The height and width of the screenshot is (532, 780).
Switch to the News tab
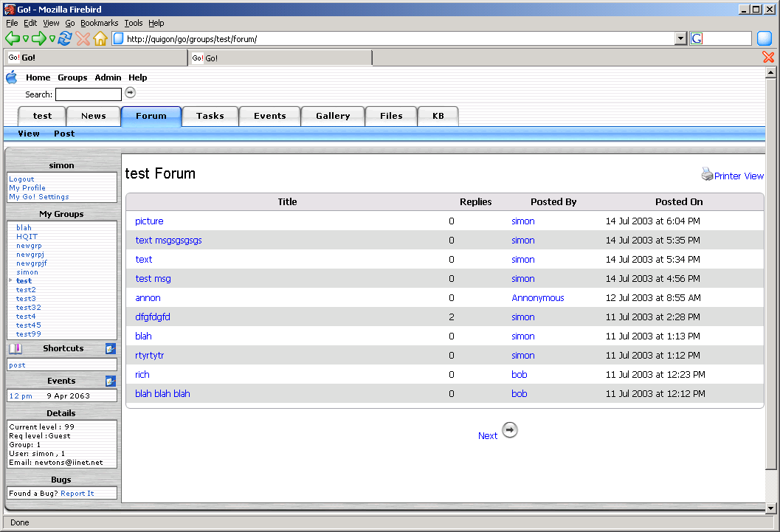tap(94, 116)
